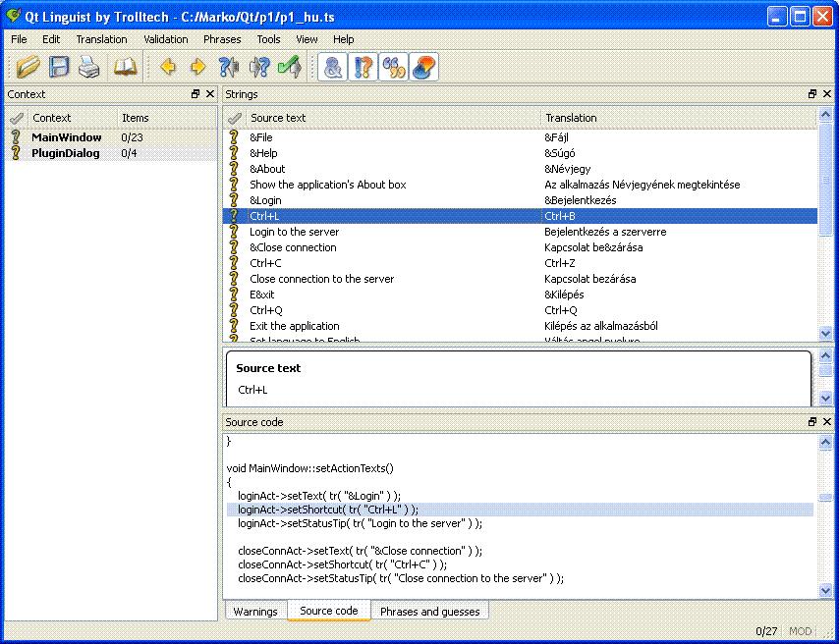This screenshot has height=644, width=839.
Task: Click Done and Next green checkmark icon
Action: coord(290,67)
